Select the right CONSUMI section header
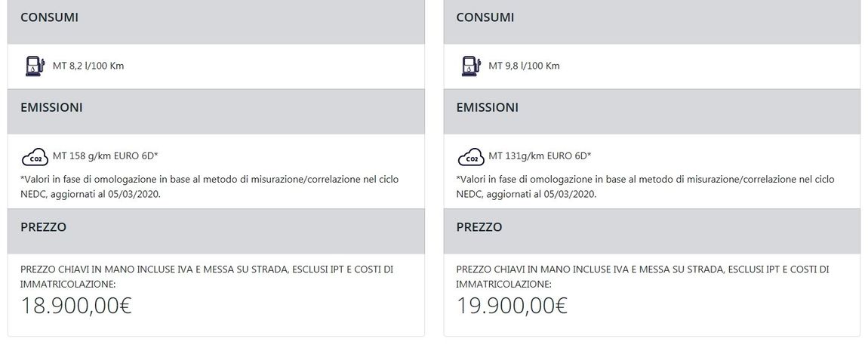The width and height of the screenshot is (868, 354). click(651, 22)
